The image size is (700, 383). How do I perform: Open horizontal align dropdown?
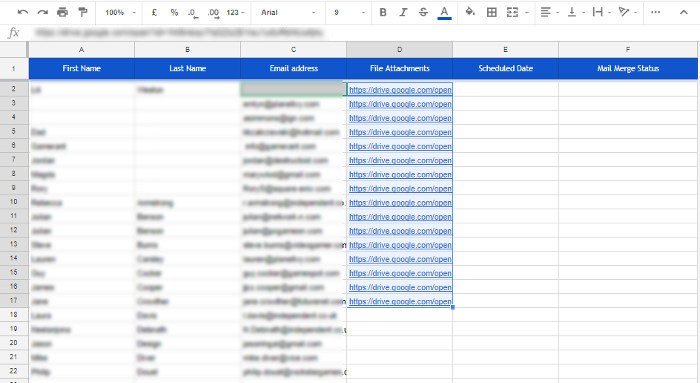pos(549,12)
